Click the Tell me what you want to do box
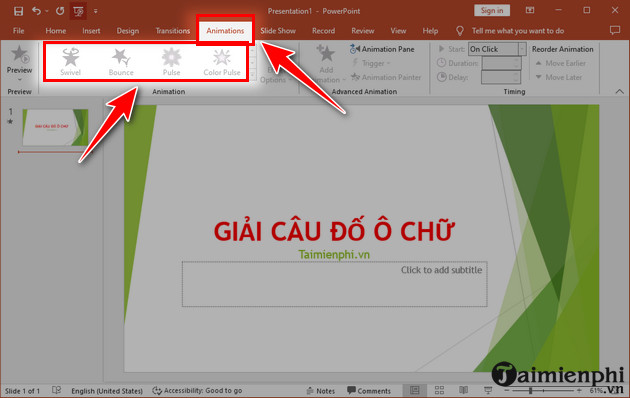The width and height of the screenshot is (630, 398). [518, 31]
